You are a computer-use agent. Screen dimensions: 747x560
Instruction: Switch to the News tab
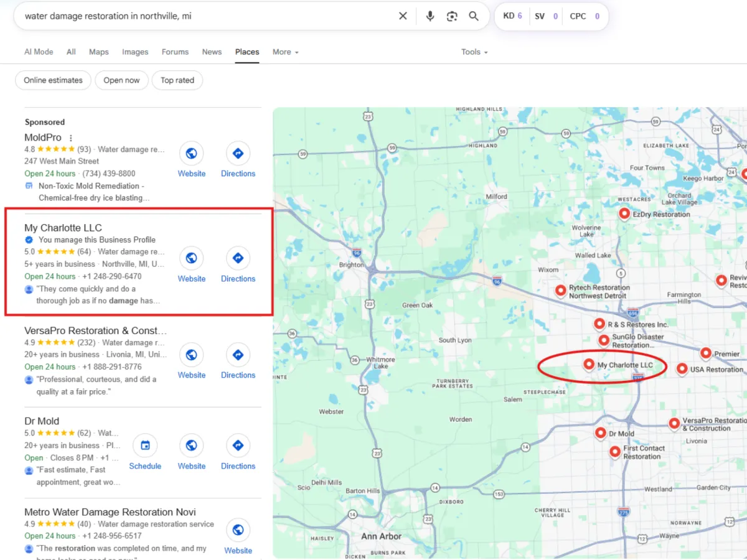[212, 52]
